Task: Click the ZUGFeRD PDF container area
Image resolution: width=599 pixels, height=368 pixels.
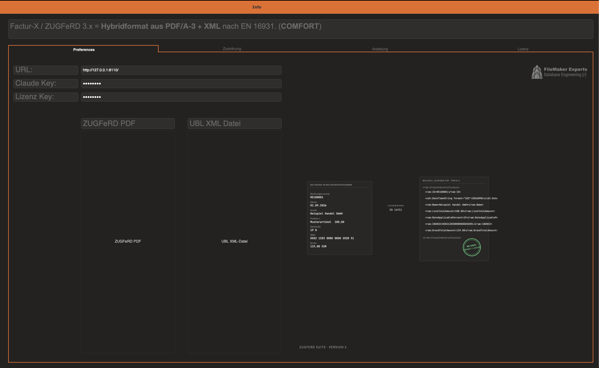Action: click(x=128, y=241)
